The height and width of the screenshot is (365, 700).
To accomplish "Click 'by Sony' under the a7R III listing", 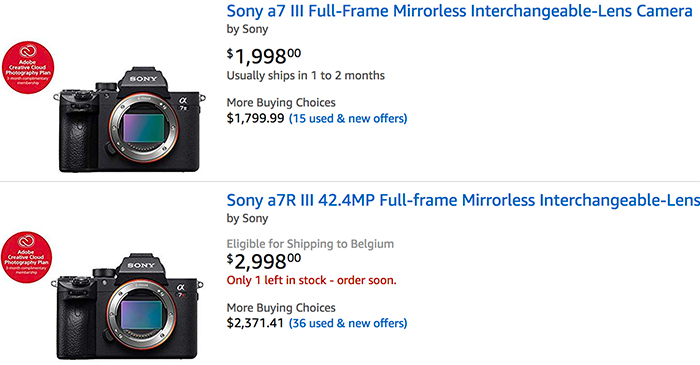I will (x=247, y=219).
